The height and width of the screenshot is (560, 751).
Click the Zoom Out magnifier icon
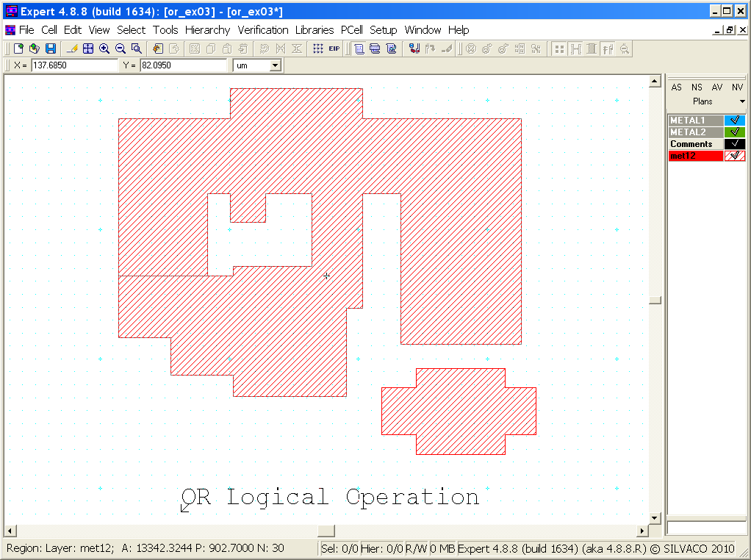click(121, 49)
